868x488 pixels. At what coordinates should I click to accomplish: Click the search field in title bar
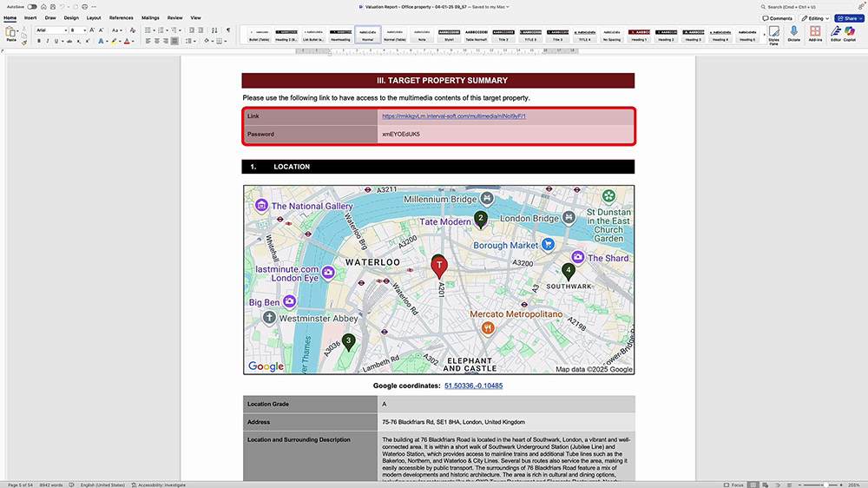pos(806,7)
